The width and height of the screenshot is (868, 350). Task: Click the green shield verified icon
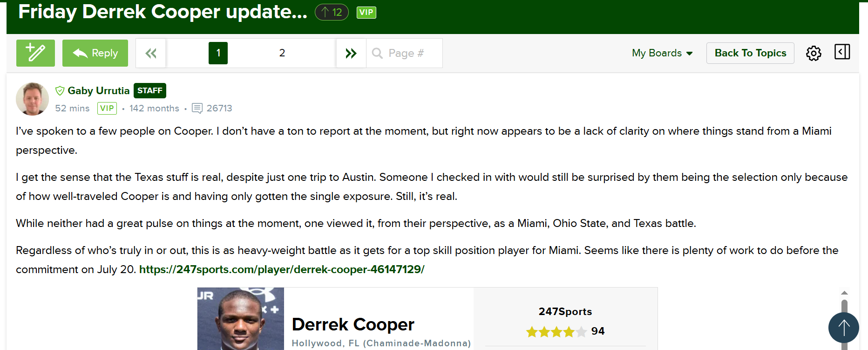point(60,90)
